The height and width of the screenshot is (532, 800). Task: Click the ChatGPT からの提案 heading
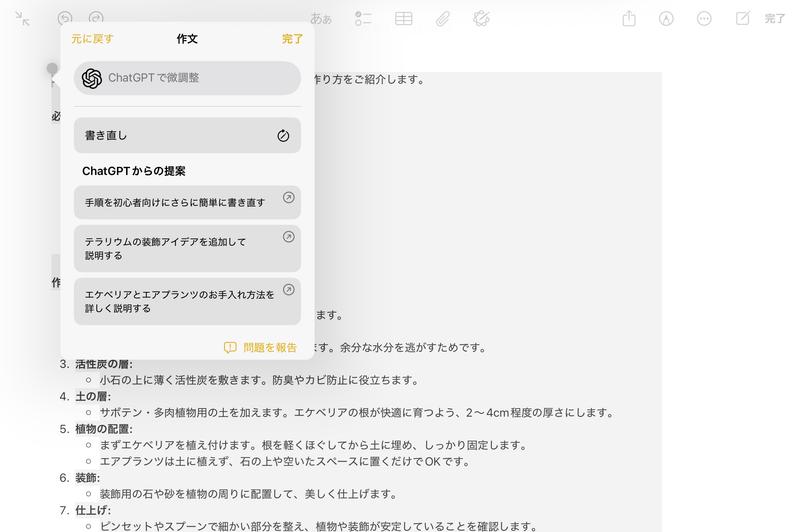pyautogui.click(x=134, y=171)
